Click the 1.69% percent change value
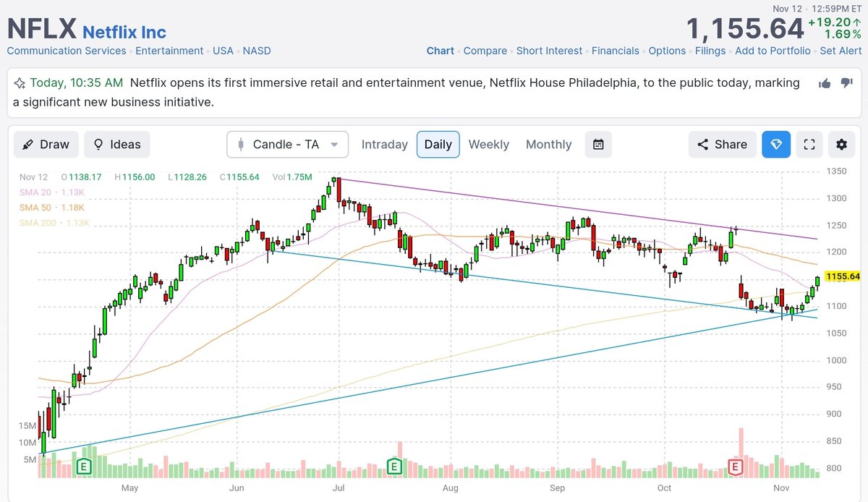Image resolution: width=868 pixels, height=502 pixels. click(x=843, y=34)
